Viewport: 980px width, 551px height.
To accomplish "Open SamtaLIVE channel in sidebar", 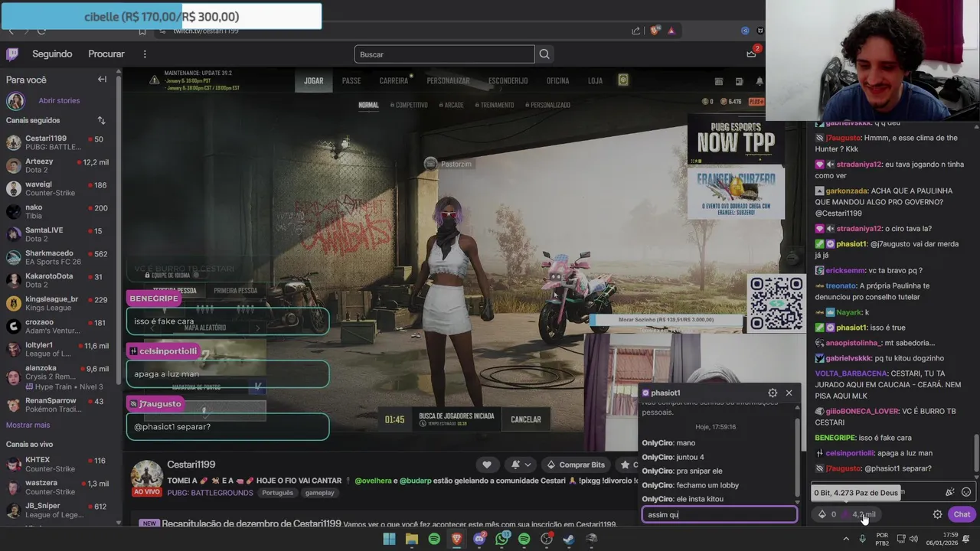I will 59,234.
